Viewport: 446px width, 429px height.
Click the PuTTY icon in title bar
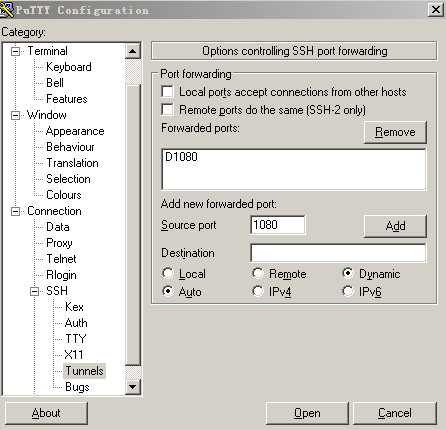7,9
